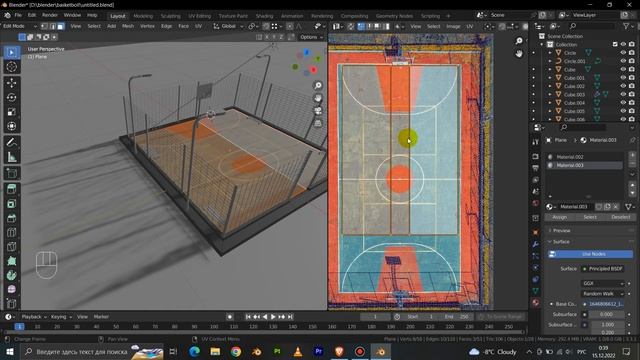This screenshot has height=360, width=640.
Task: Open the Blender logo app menu
Action: tap(7, 15)
